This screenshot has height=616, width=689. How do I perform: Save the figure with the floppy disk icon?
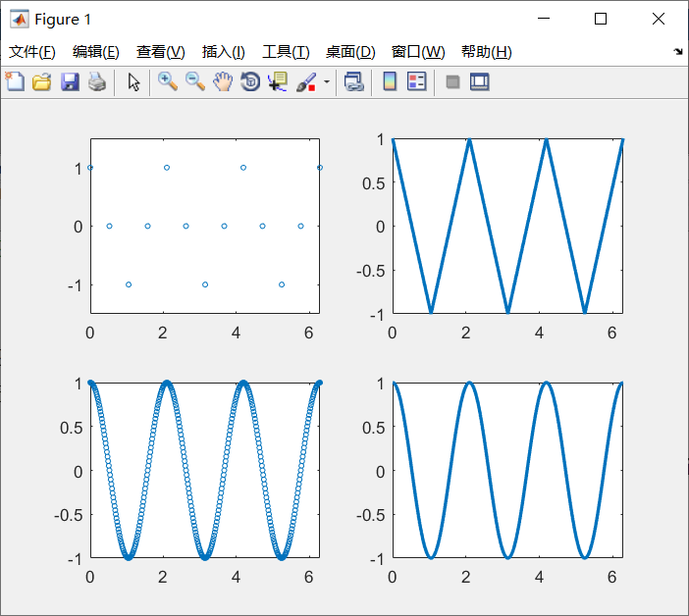coord(70,82)
